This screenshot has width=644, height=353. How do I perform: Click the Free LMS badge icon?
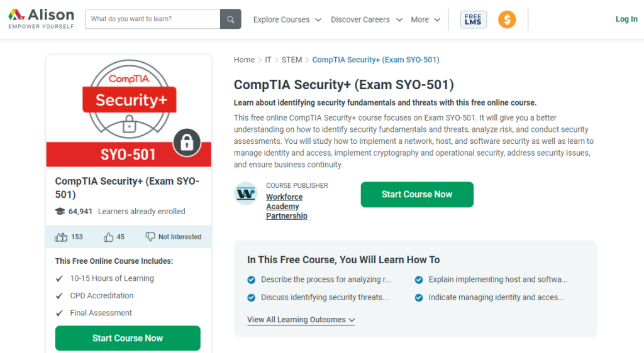473,19
